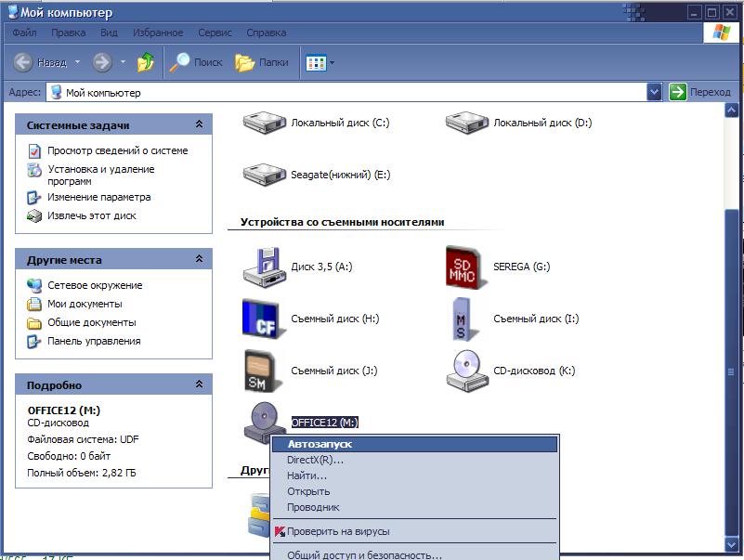Click the Kaspersky virus scan icon
The height and width of the screenshot is (560, 744).
[280, 531]
